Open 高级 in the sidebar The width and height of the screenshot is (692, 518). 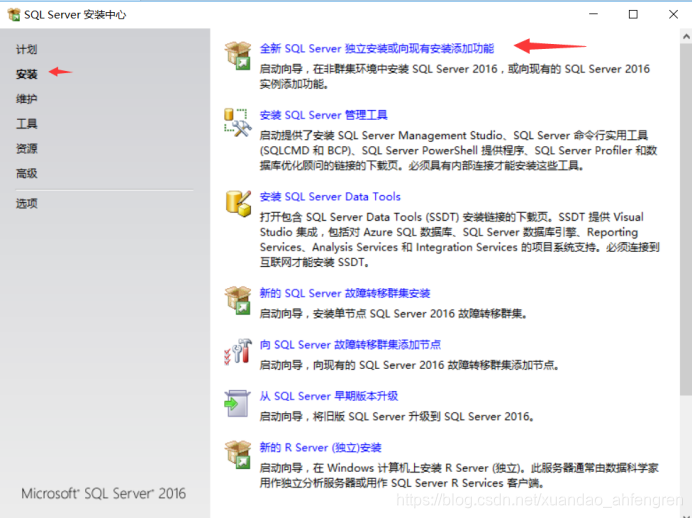26,173
